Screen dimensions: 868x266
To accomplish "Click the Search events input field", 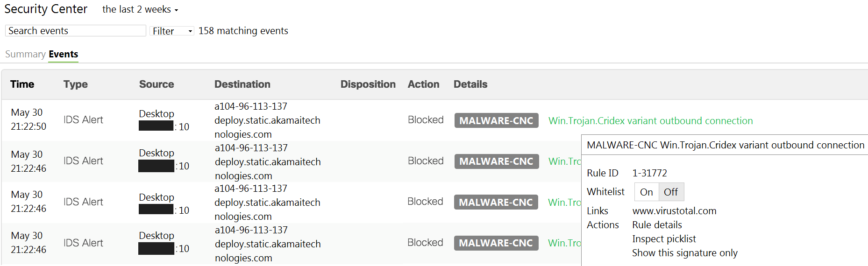I will point(76,31).
